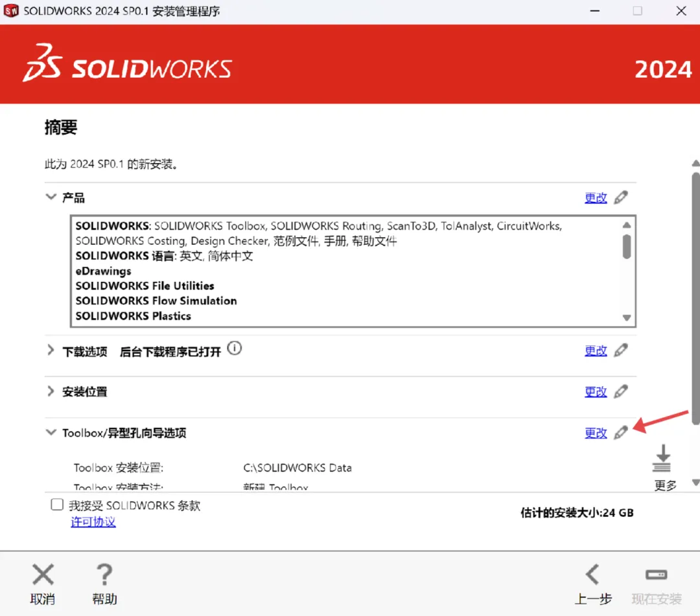Click 估计的安装大小:24 GB text
This screenshot has height=616, width=700.
pyautogui.click(x=577, y=512)
